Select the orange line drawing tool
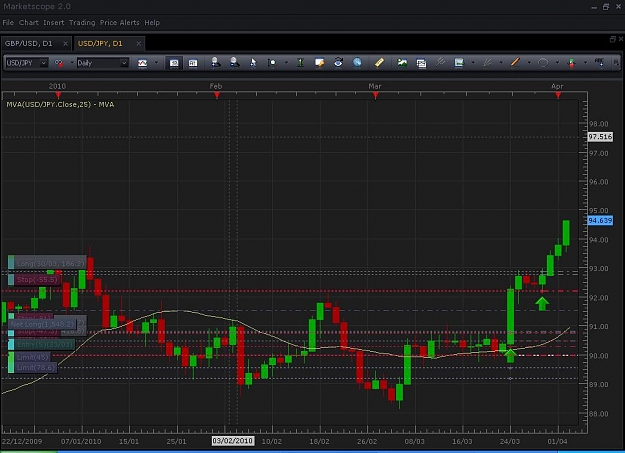The image size is (625, 453). pos(515,62)
